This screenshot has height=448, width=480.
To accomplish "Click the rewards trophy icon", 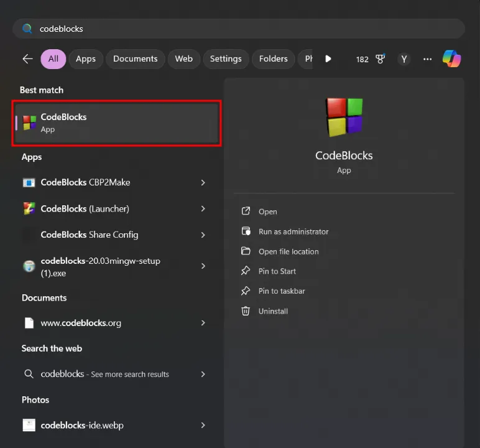I will (x=379, y=59).
